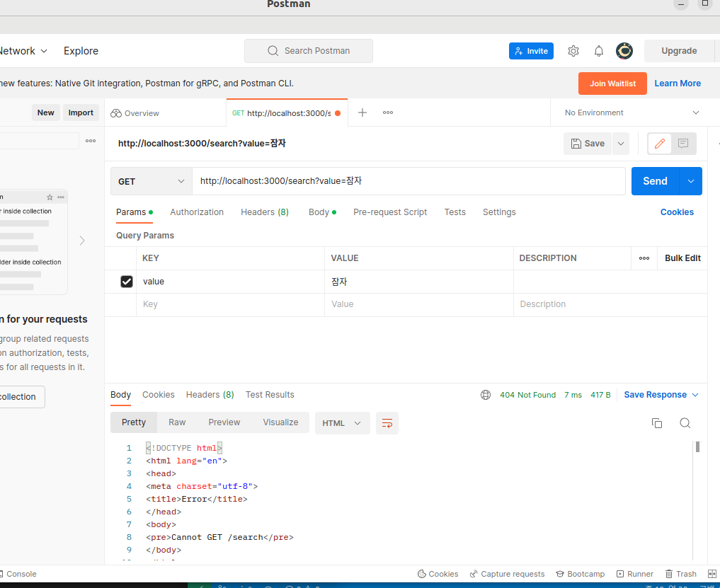Click the Upgrade button

679,51
